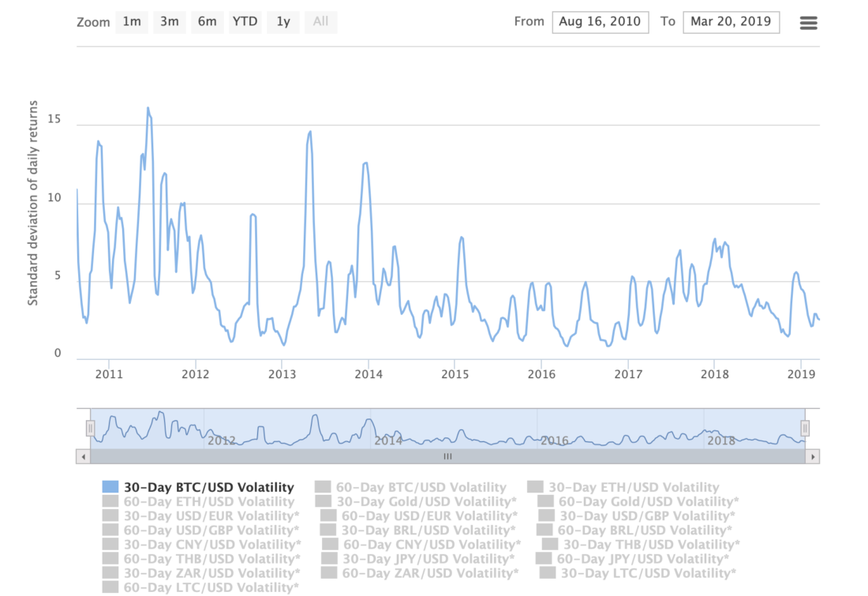Set zoom range to 3m

[x=169, y=22]
